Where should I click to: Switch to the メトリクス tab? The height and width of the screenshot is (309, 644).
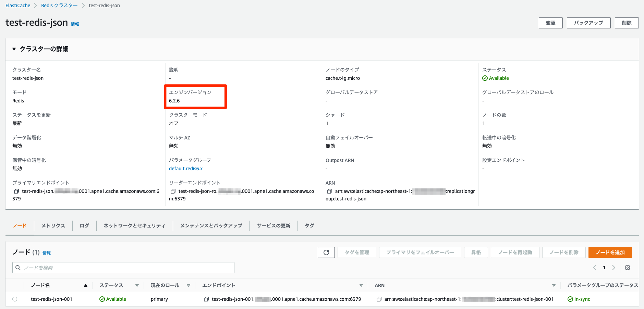point(53,225)
